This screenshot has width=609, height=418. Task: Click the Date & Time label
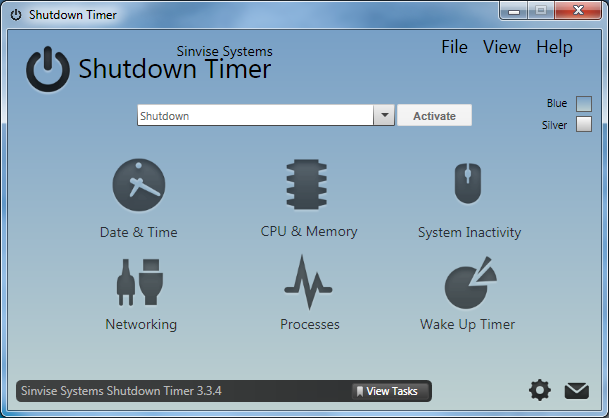click(x=139, y=232)
